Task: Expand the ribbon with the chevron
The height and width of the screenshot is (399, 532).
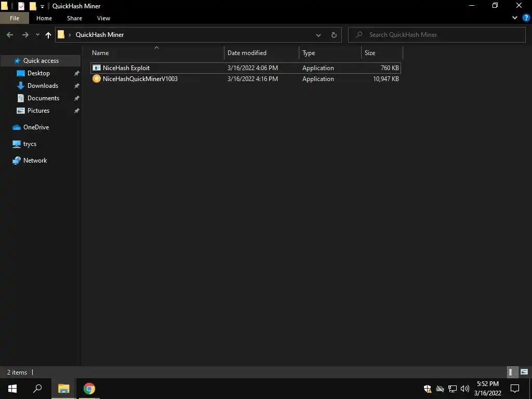Action: [515, 18]
